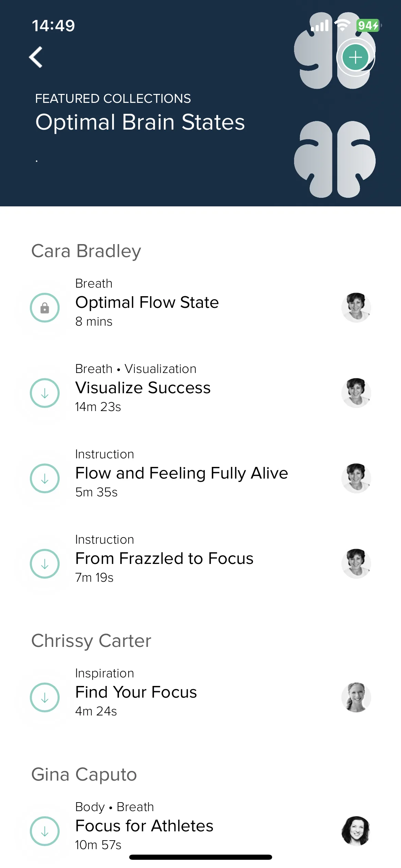Download the Find Your Focus session
Image resolution: width=401 pixels, height=868 pixels.
[45, 698]
